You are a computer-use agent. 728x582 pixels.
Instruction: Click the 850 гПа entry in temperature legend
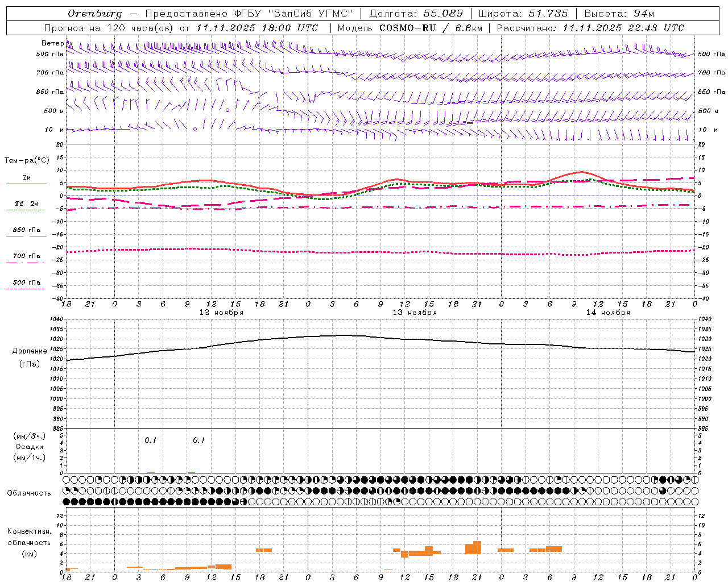(27, 230)
